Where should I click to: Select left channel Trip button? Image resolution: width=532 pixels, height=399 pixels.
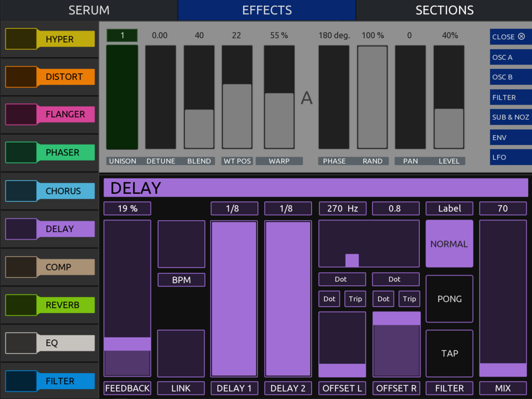point(355,299)
